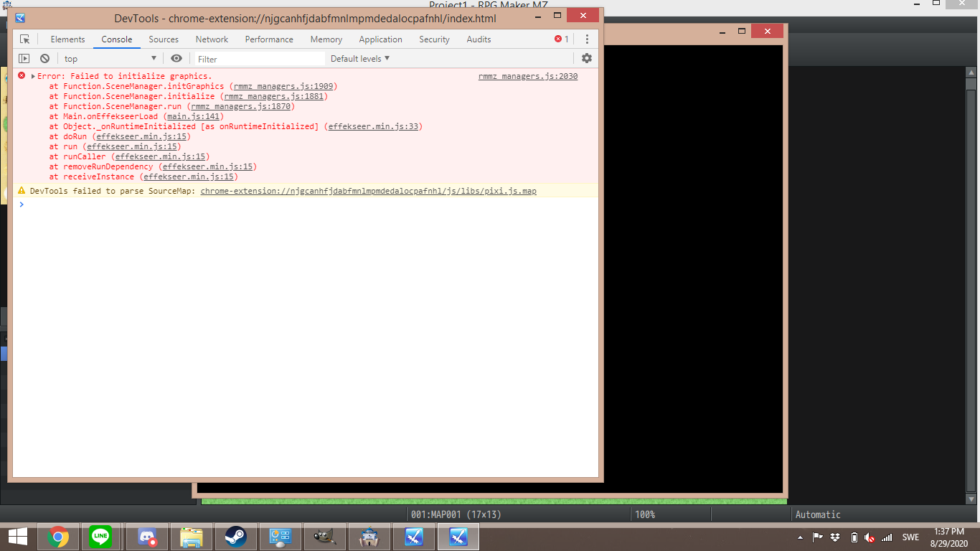Open effekseer.min.js:15 link on receiveInstance line
Screen dimensions: 980x551
[x=189, y=176]
